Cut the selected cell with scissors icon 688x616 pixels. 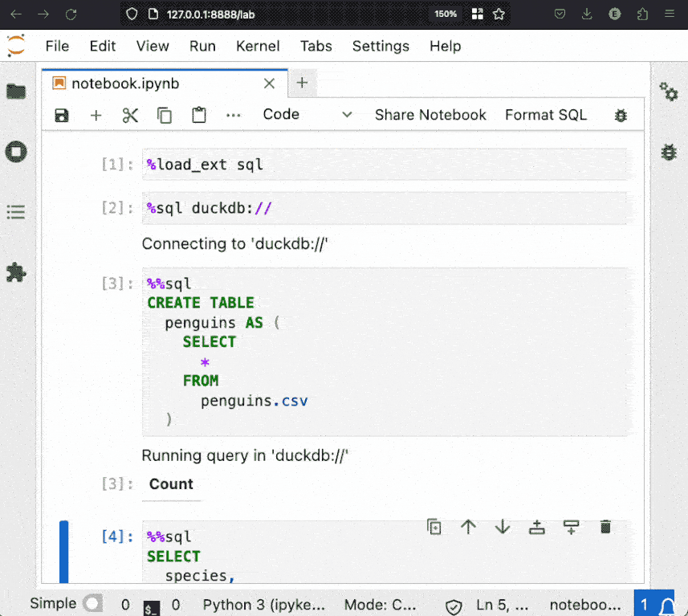[x=130, y=116]
